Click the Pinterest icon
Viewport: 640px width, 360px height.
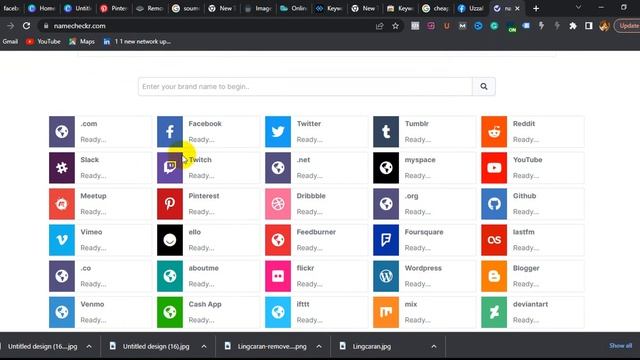click(170, 204)
